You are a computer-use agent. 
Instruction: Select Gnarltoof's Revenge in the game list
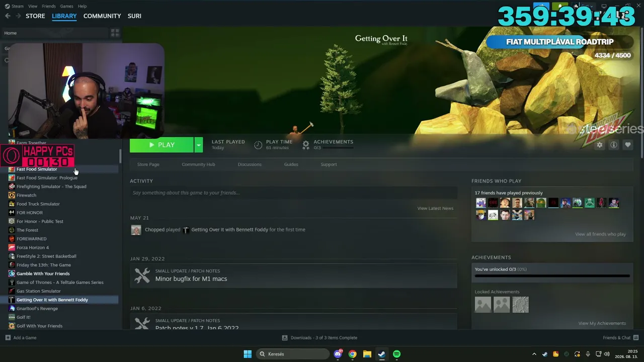[37, 309]
